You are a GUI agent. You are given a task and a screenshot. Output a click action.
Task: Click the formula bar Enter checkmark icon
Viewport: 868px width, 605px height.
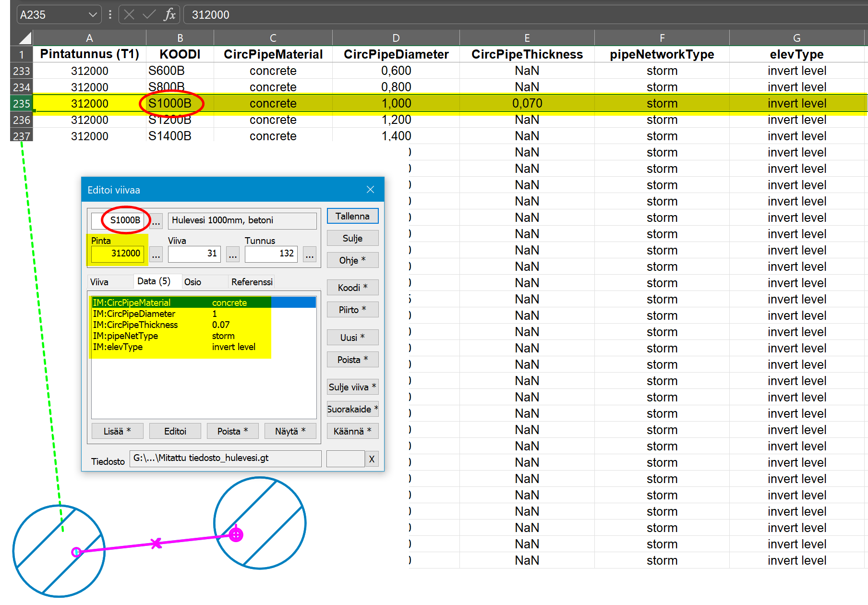[149, 15]
